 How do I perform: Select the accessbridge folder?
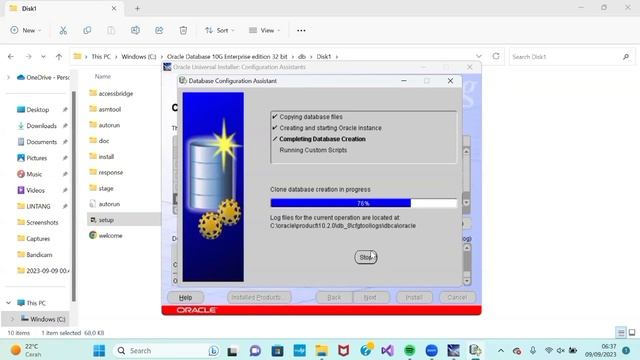point(111,93)
